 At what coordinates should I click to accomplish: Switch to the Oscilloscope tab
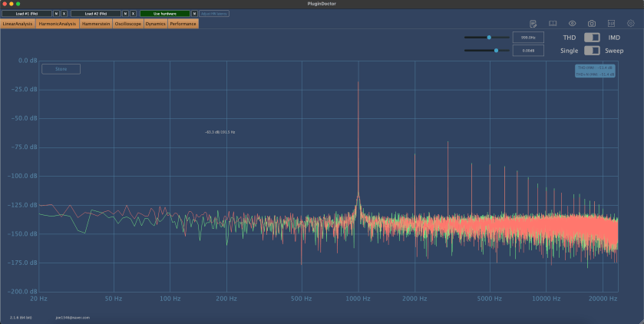pos(127,24)
